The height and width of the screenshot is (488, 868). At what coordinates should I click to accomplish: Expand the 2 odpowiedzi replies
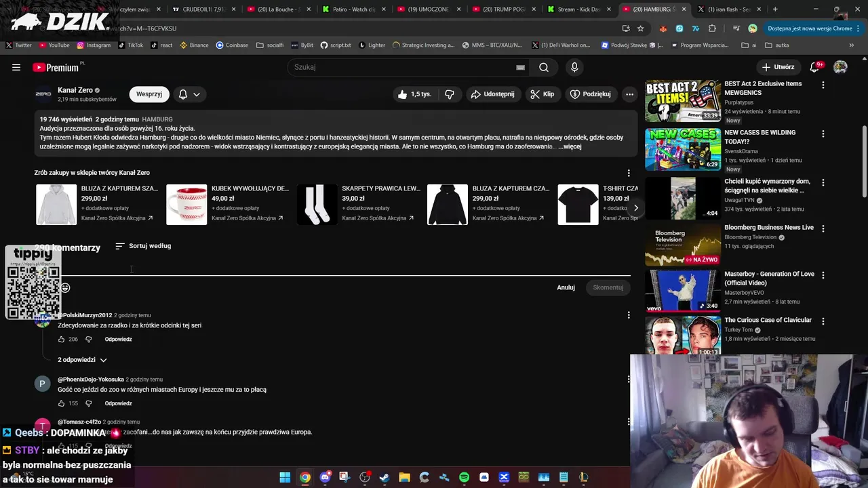(x=82, y=360)
